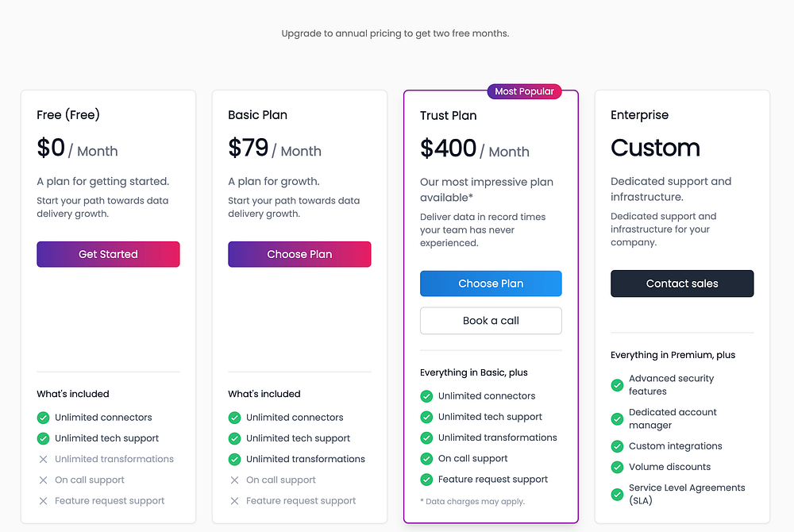This screenshot has height=532, width=794.
Task: Click the $400 / Month Trust Plan price
Action: [474, 149]
